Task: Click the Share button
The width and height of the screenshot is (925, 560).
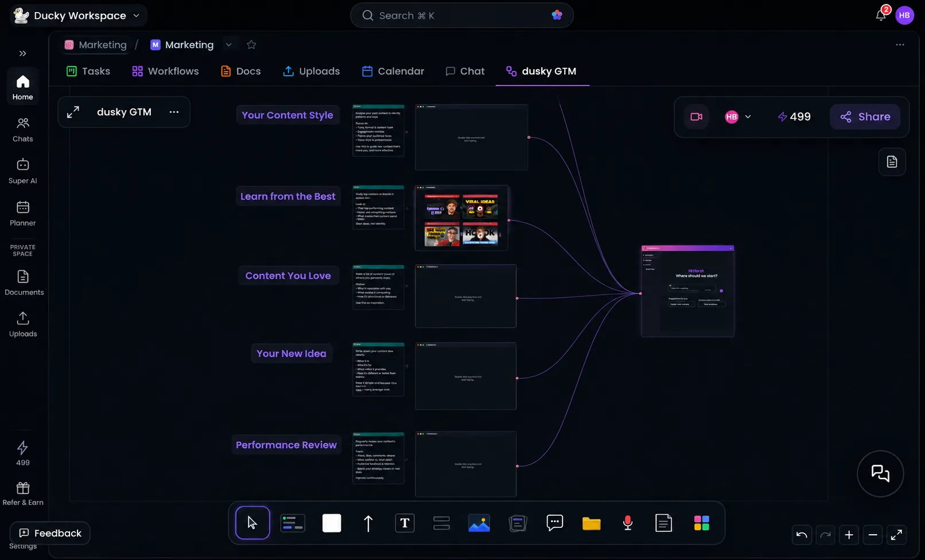Action: [x=865, y=116]
